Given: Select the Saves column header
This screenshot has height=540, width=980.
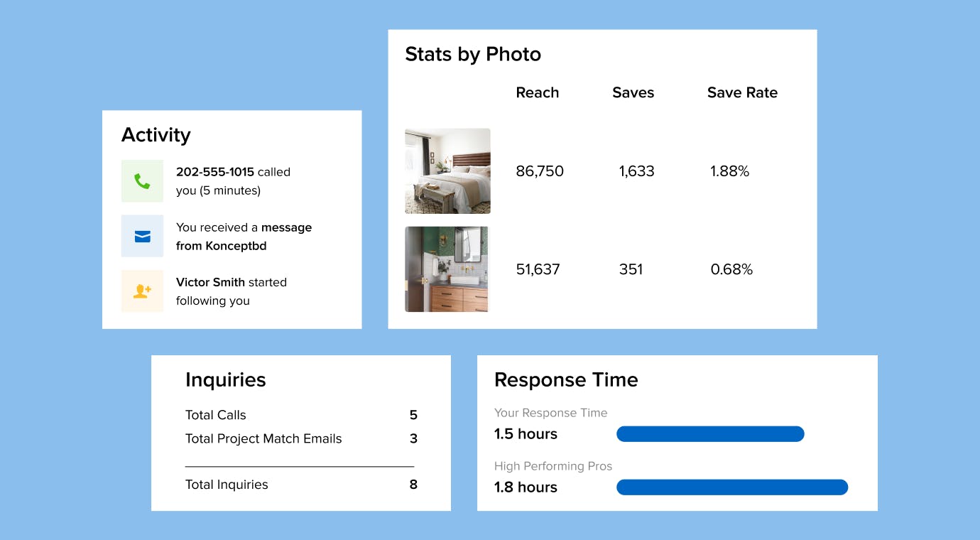Looking at the screenshot, I should tap(633, 92).
